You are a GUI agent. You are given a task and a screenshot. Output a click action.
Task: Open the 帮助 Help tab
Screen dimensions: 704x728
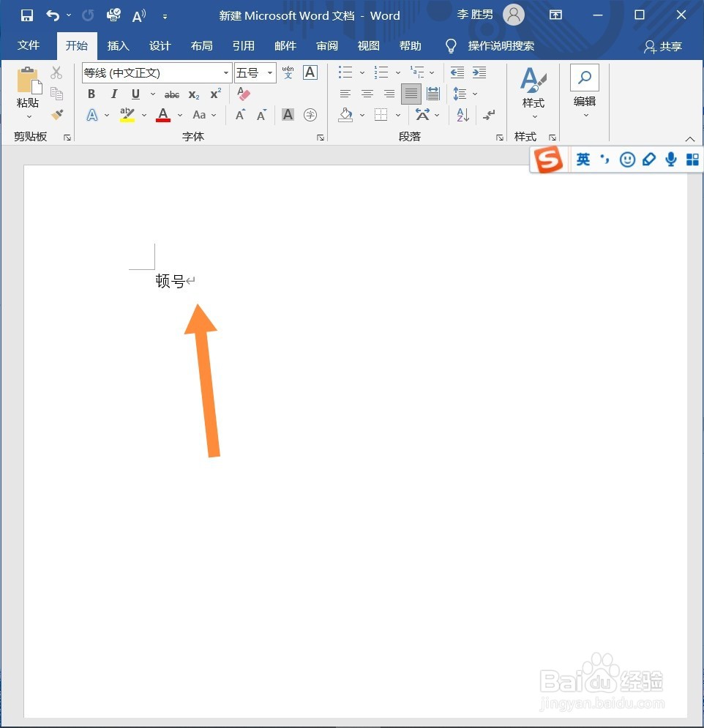(410, 45)
